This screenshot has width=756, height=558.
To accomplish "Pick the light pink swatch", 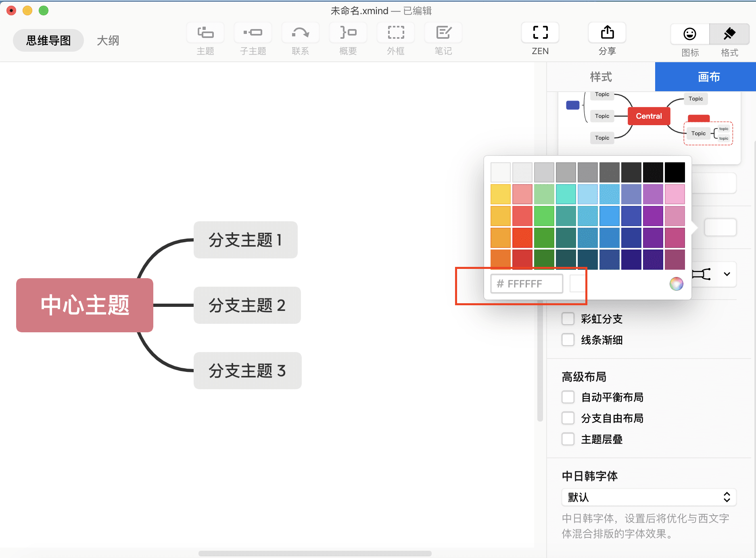I will pos(675,194).
